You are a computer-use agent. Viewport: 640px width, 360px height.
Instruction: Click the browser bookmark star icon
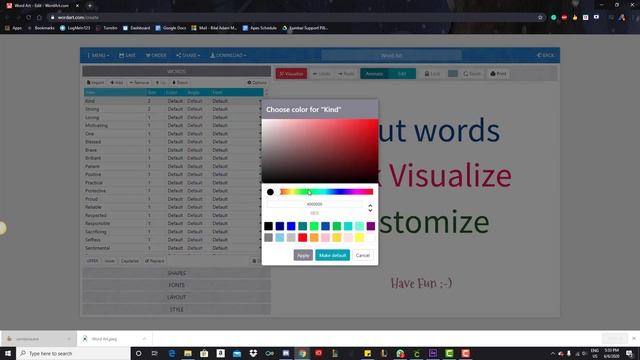(x=540, y=18)
